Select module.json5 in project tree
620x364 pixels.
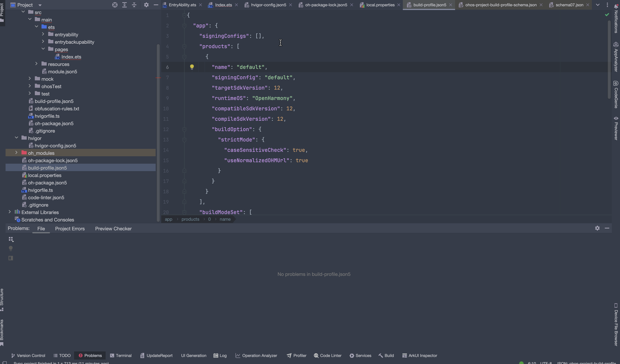(x=62, y=71)
